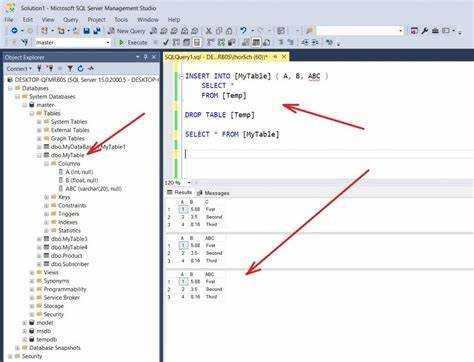Collapse the Tables folder node
This screenshot has height=362, width=474.
coord(32,113)
